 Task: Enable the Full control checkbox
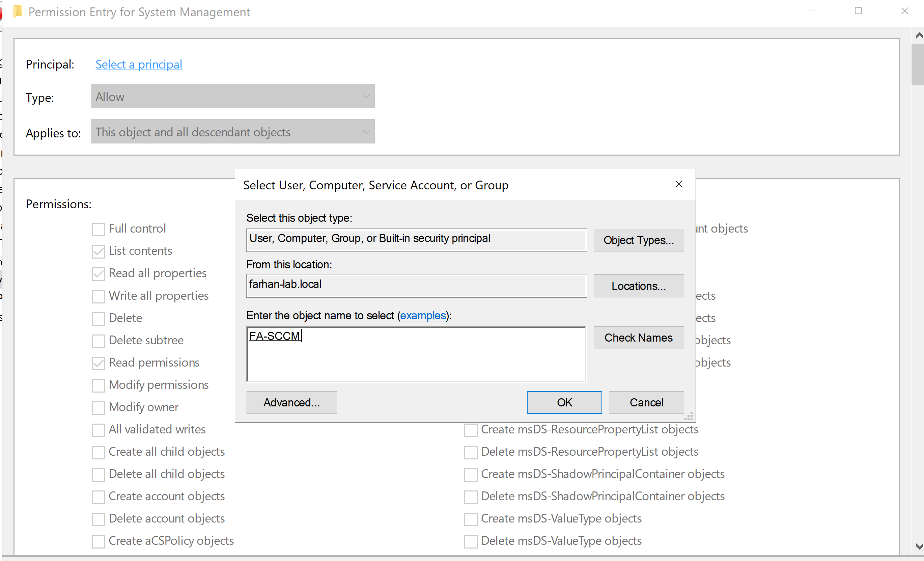[98, 229]
